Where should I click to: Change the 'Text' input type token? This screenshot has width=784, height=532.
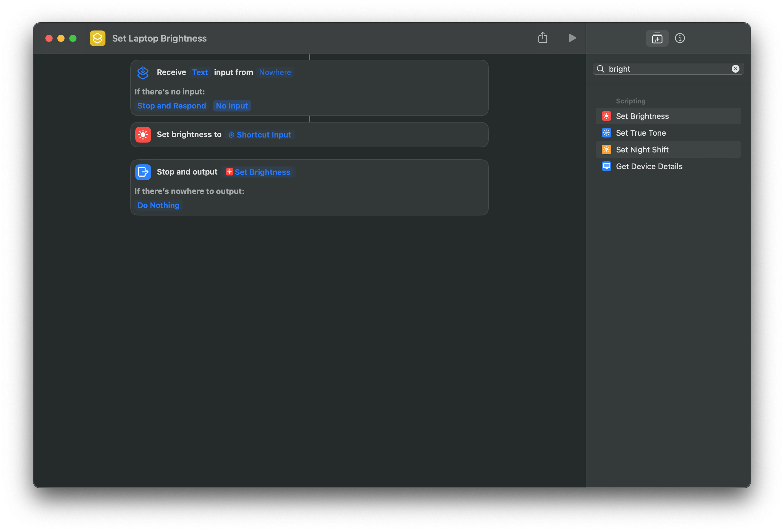pos(200,72)
